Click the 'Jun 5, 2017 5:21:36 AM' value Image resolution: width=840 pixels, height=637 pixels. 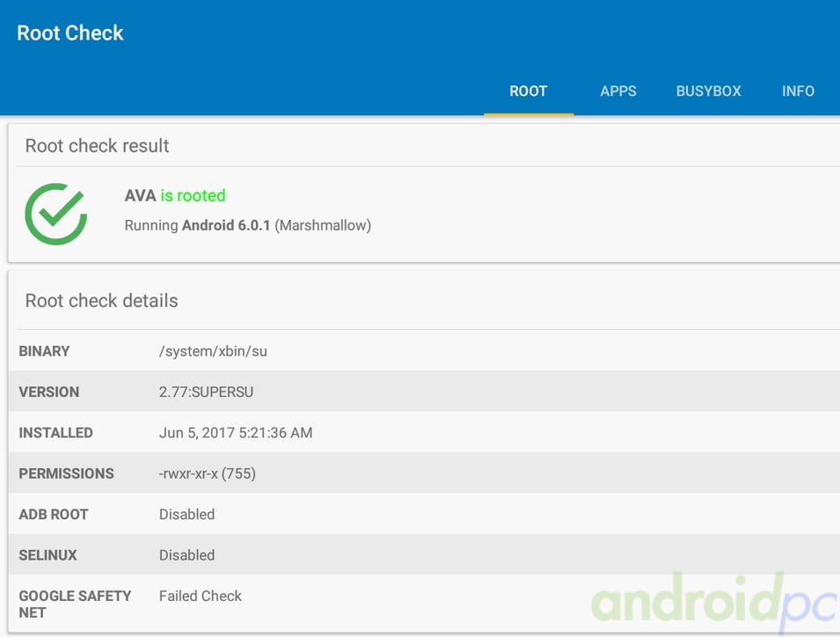click(236, 433)
